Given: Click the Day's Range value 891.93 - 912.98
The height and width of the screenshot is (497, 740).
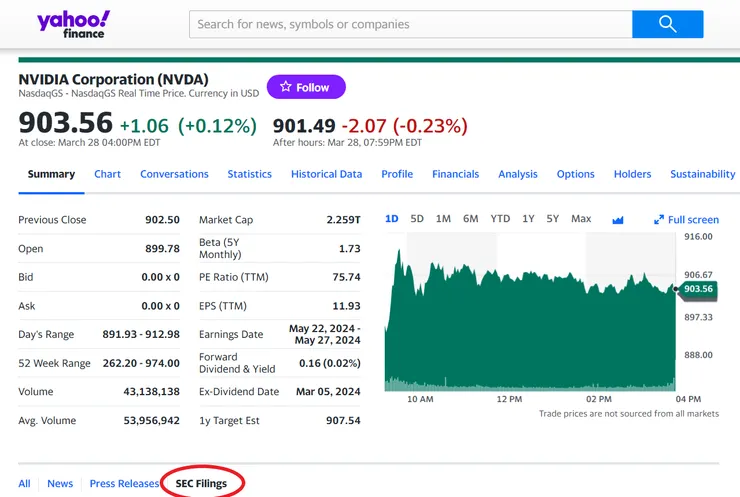Looking at the screenshot, I should coord(141,334).
